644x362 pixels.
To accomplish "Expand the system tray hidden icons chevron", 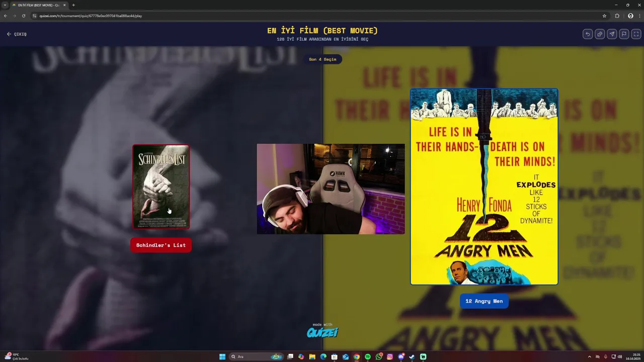I will click(589, 356).
